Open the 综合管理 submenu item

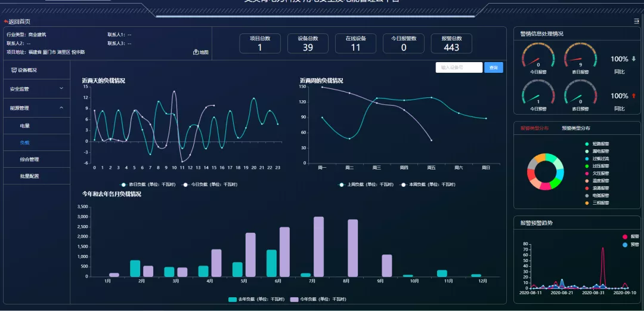[x=29, y=159]
